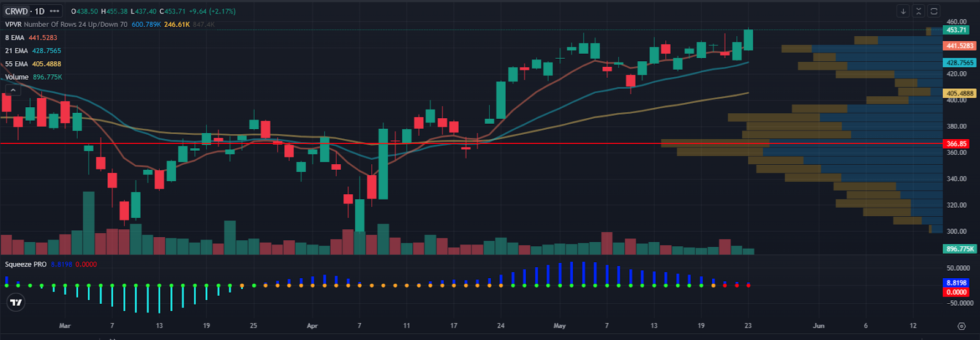Image resolution: width=980 pixels, height=340 pixels.
Task: Toggle the maximize chart pane icon
Action: (934, 11)
